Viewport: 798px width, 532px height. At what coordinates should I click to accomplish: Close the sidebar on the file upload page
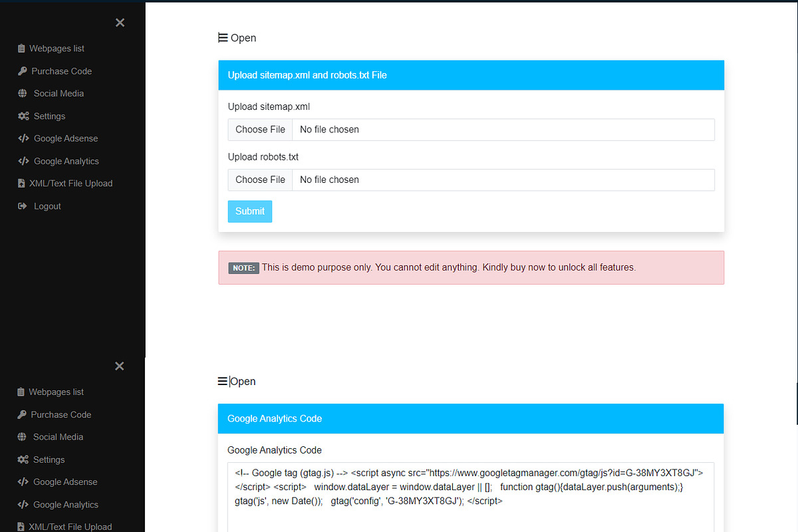(x=120, y=23)
